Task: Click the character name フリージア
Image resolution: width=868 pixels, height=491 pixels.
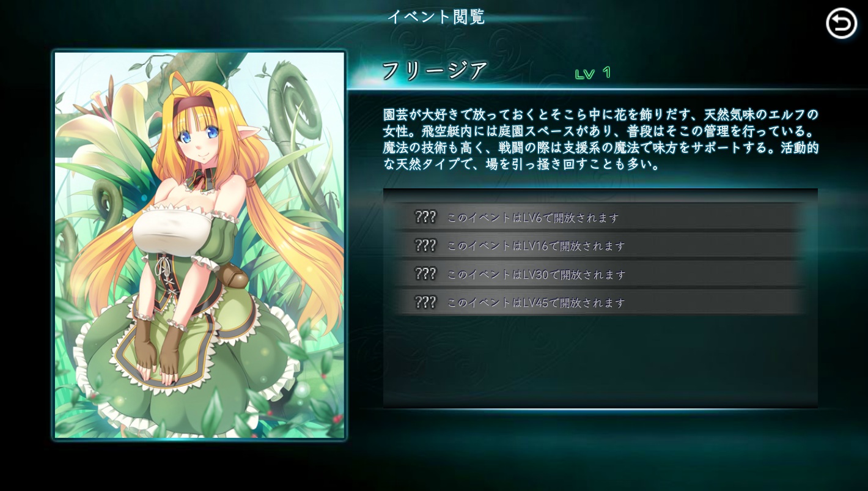Action: [435, 70]
